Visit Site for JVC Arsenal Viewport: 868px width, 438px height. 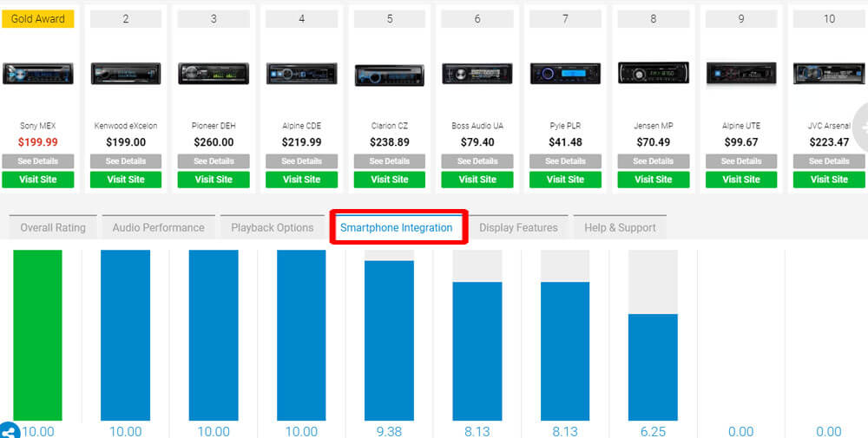[829, 180]
